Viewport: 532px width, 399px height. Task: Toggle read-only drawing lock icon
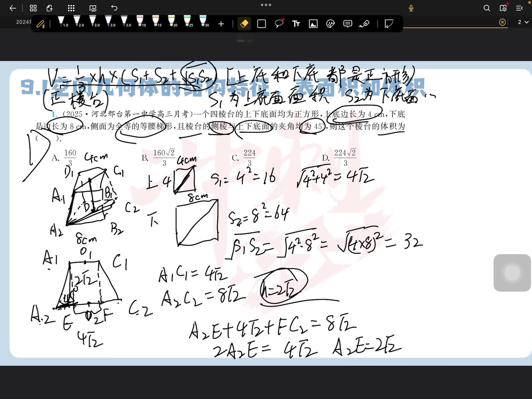(93, 8)
